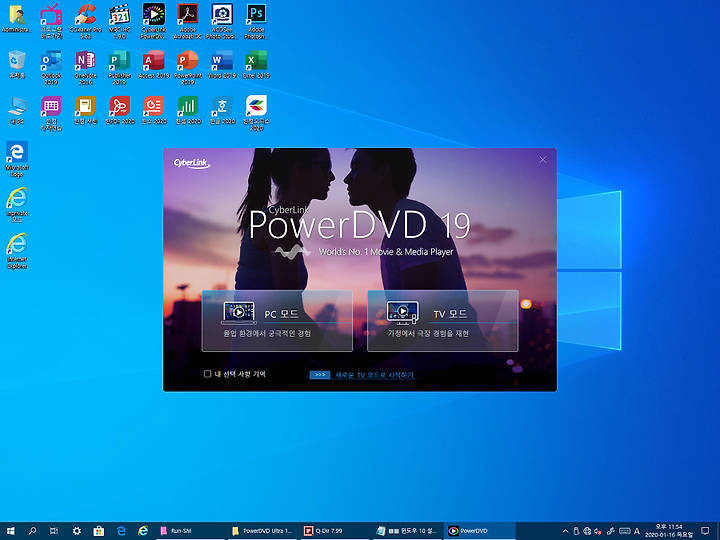
Task: Expand the hidden system tray icons
Action: [x=565, y=531]
